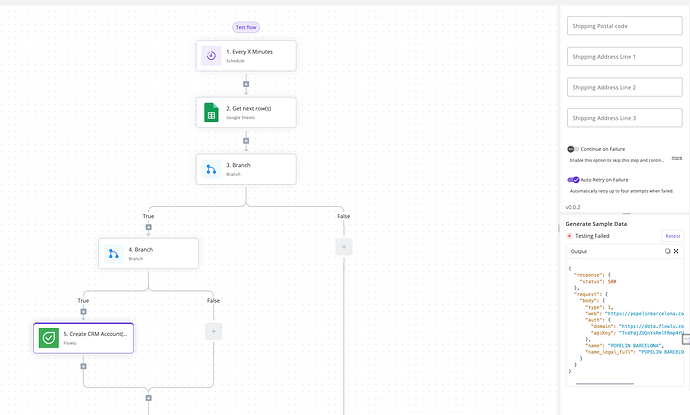Screen dimensions: 690x415
Task: Add action in the False path of 4. Branch
Action: [x=213, y=331]
